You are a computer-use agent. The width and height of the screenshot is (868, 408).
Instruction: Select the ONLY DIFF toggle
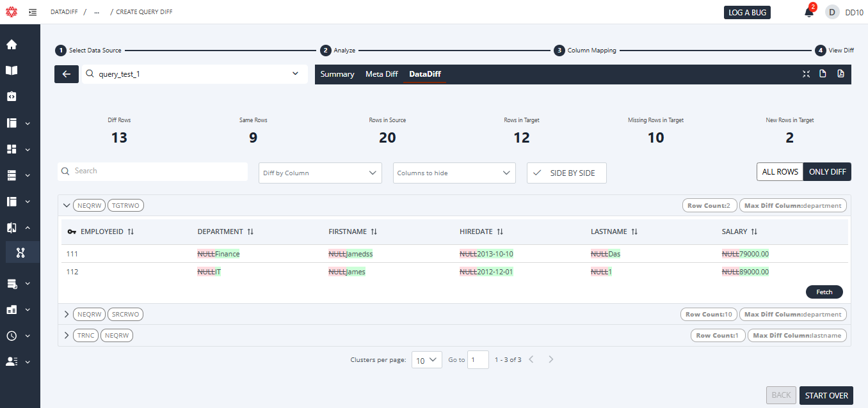827,172
